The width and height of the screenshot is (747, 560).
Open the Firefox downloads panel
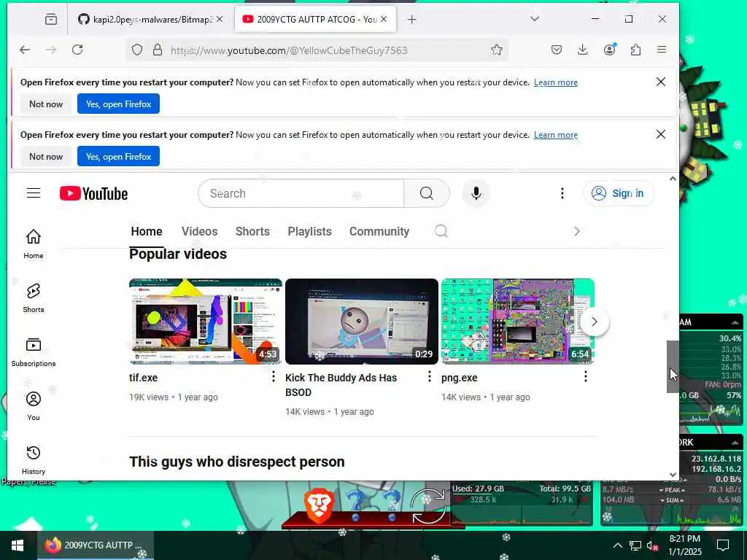click(582, 50)
